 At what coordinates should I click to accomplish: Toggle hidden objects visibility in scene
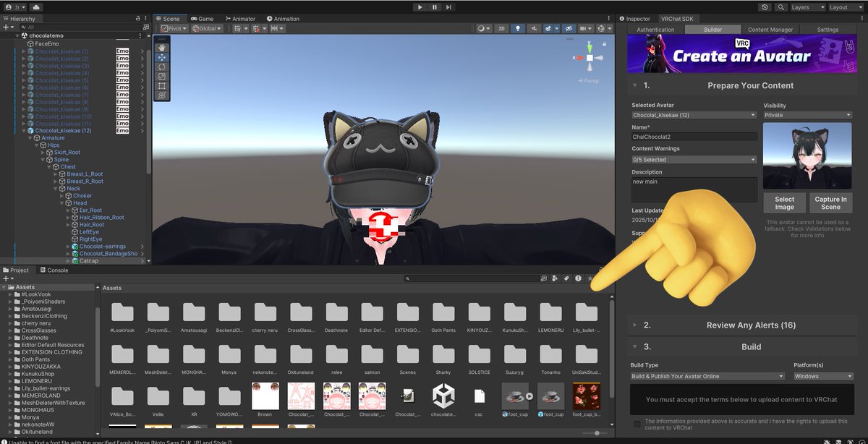[x=568, y=29]
